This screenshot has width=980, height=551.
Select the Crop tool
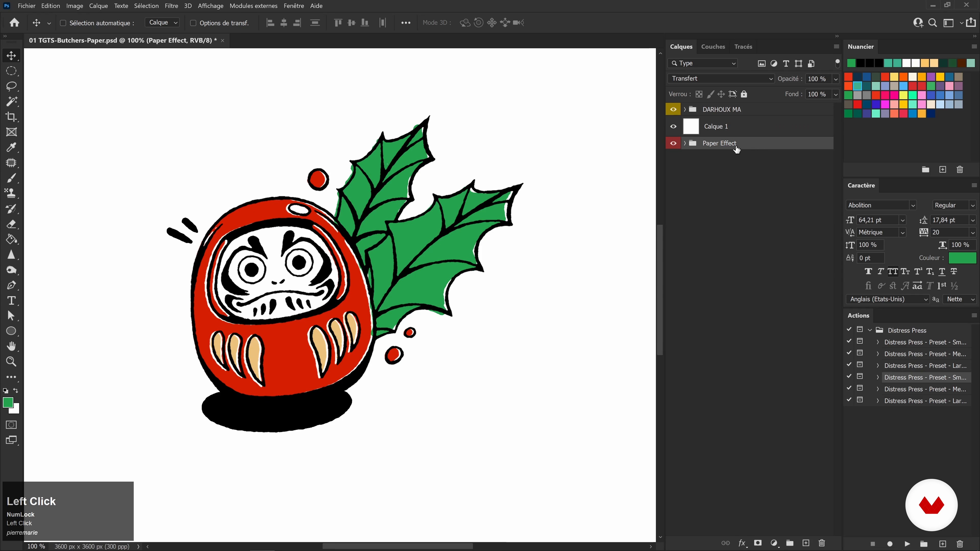11,117
